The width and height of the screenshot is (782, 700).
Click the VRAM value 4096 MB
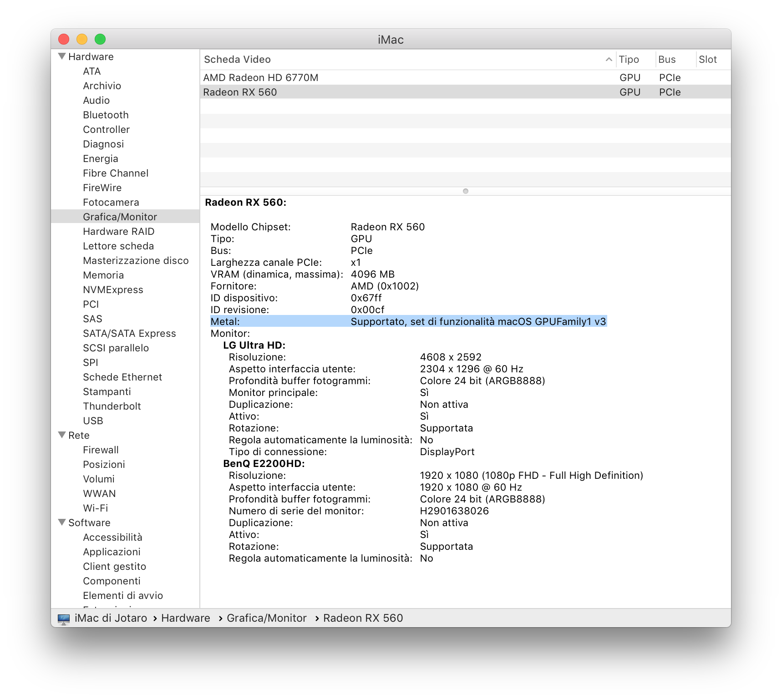click(373, 274)
